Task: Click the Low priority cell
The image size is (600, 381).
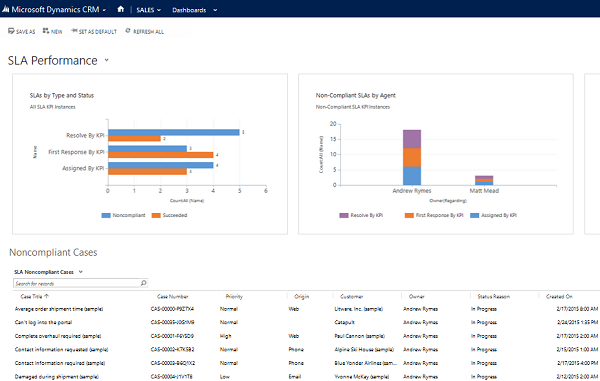Action: tap(225, 377)
